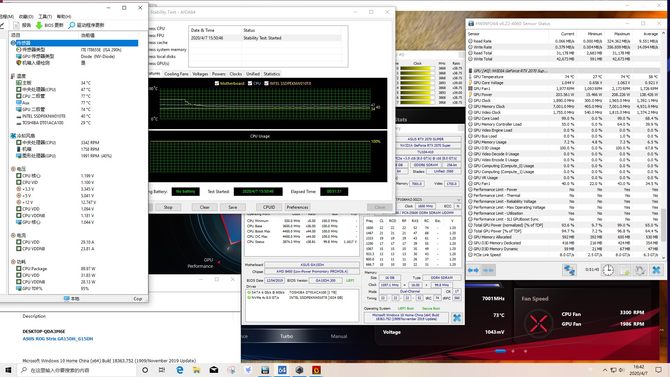The height and width of the screenshot is (377, 670).
Task: Click the Stop button in Stability Test
Action: pyautogui.click(x=168, y=207)
